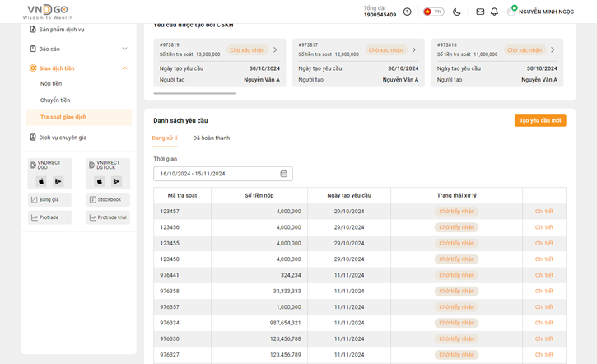Image resolution: width=597 pixels, height=364 pixels.
Task: Click Tạo yêu cầu mới button
Action: point(540,120)
